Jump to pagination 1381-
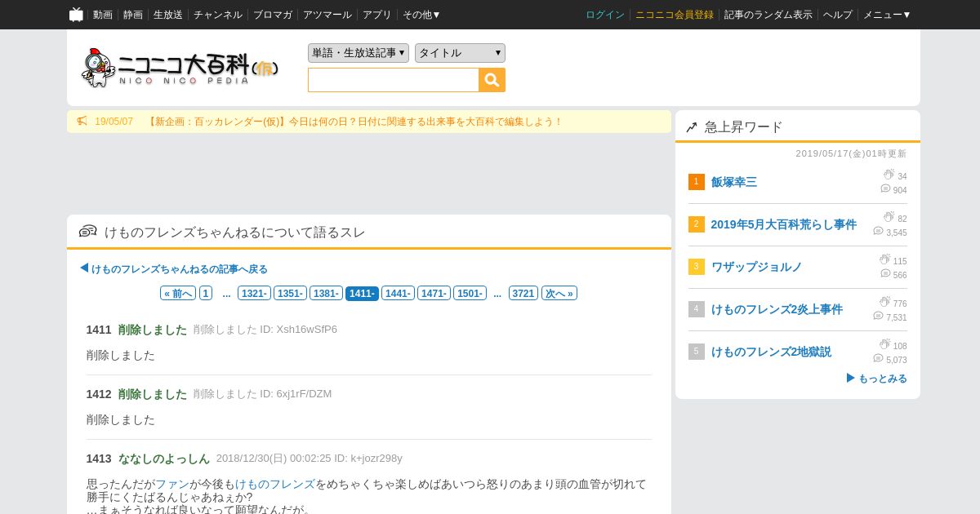 pyautogui.click(x=326, y=293)
